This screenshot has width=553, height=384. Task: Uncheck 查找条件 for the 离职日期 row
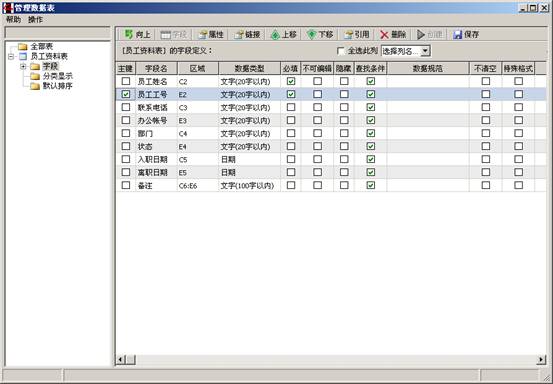370,172
